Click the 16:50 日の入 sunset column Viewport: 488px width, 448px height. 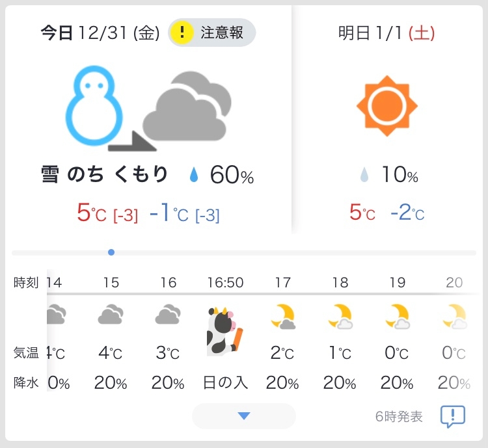point(225,333)
